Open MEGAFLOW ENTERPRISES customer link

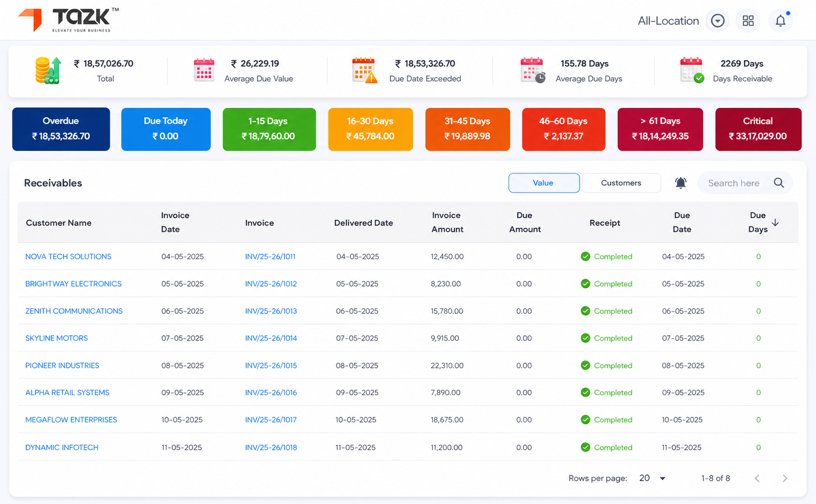71,420
